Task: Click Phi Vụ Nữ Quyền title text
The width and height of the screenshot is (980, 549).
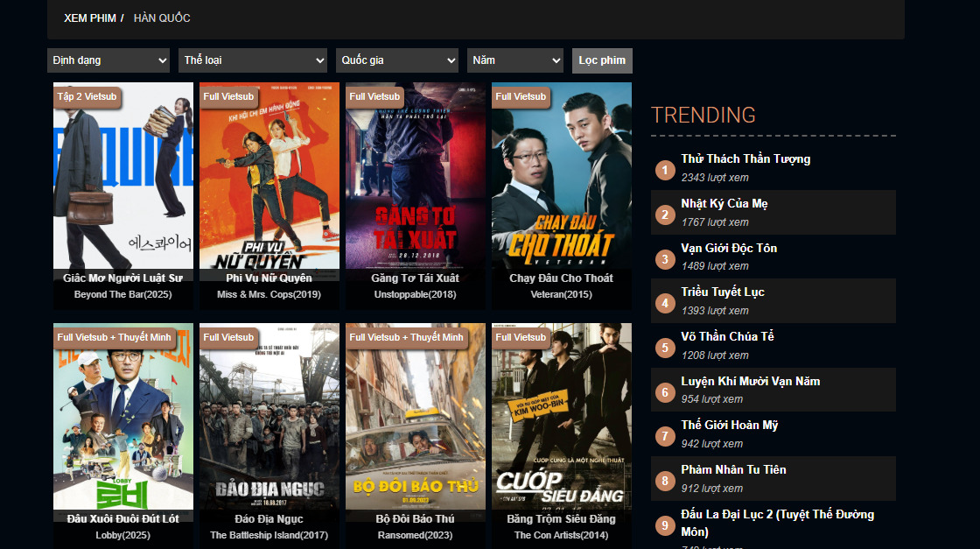Action: click(x=269, y=278)
